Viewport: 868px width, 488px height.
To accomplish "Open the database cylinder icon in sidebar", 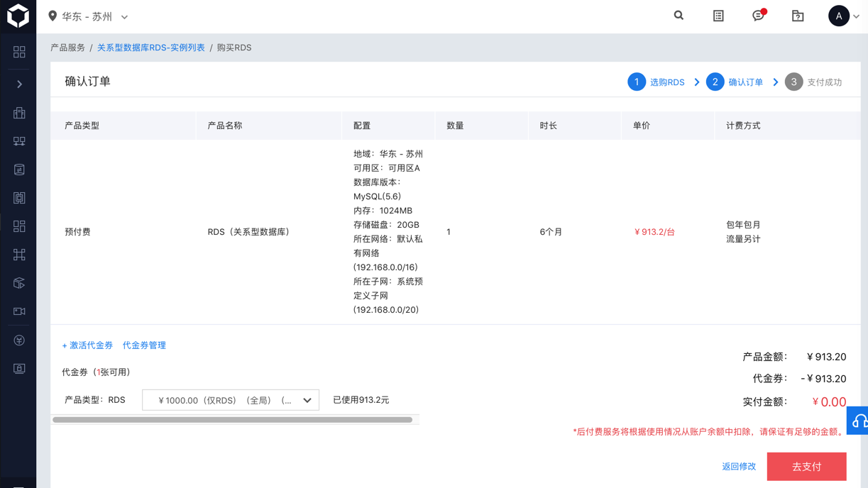I will [x=19, y=170].
